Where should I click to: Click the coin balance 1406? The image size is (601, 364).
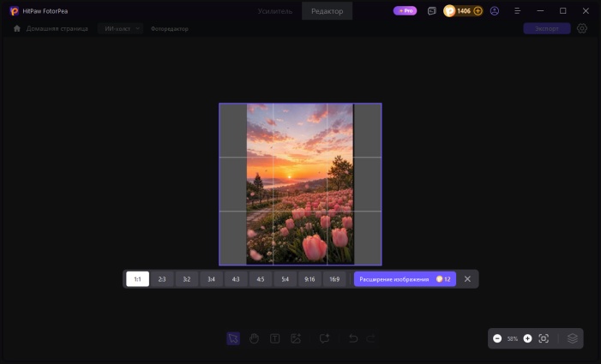click(x=464, y=11)
